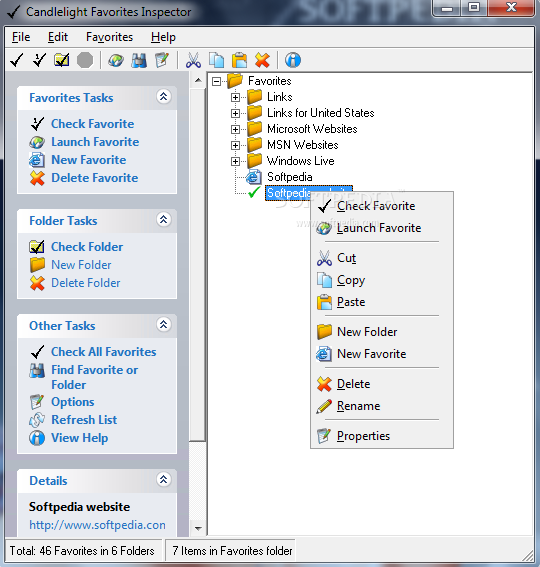Collapse the Details panel

(x=163, y=479)
